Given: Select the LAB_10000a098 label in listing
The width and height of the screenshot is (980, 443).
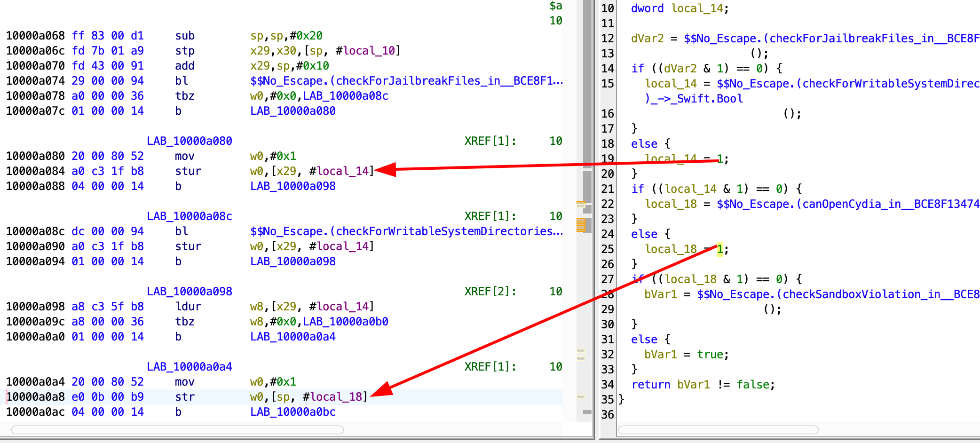Looking at the screenshot, I should 190,292.
